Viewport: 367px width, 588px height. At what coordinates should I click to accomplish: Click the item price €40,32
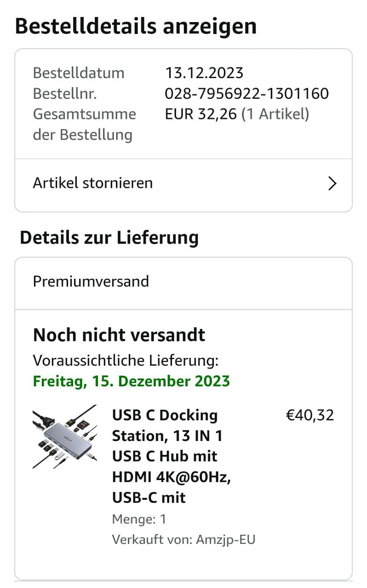click(310, 415)
